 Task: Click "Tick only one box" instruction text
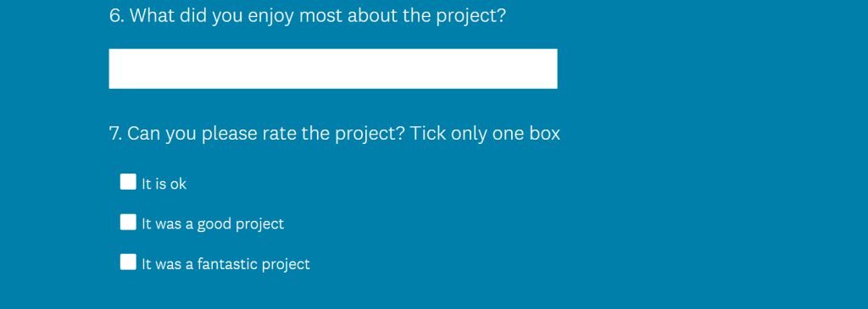(485, 134)
